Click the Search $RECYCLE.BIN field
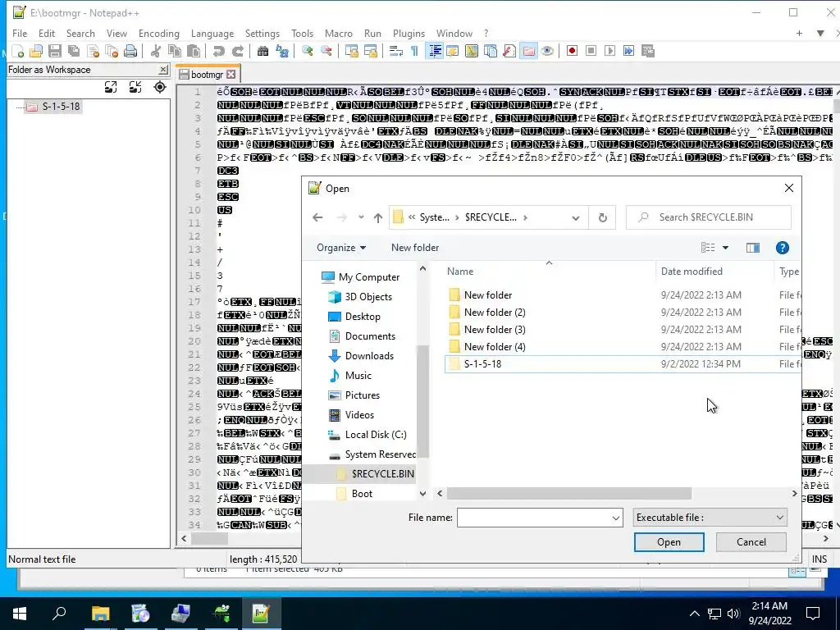This screenshot has width=840, height=630. point(708,217)
